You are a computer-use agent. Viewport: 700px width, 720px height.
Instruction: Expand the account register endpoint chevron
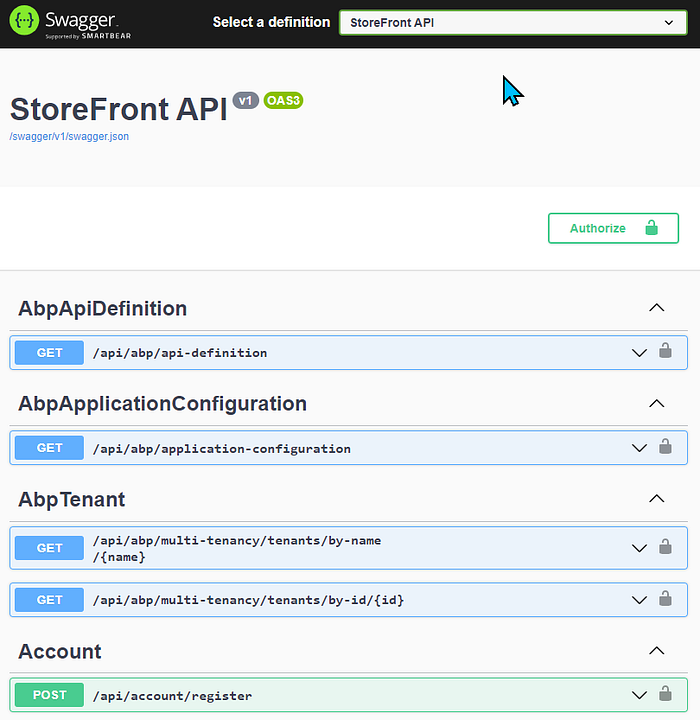[x=639, y=695]
